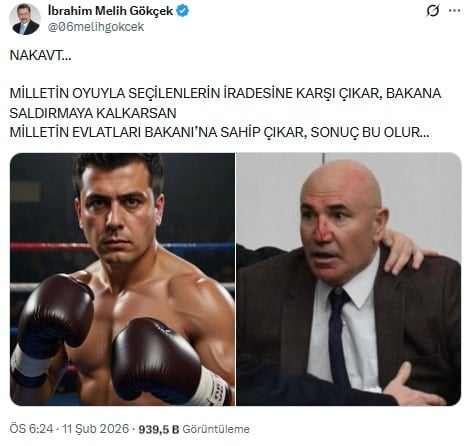Click the blue verified badge icon
Image resolution: width=471 pixels, height=446 pixels.
tap(182, 11)
